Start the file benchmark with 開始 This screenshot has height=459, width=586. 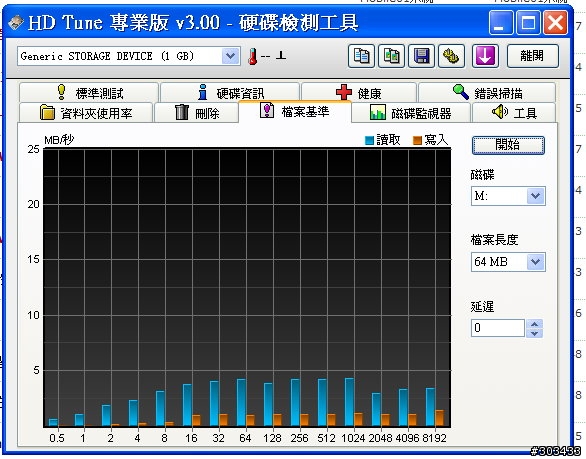click(508, 145)
